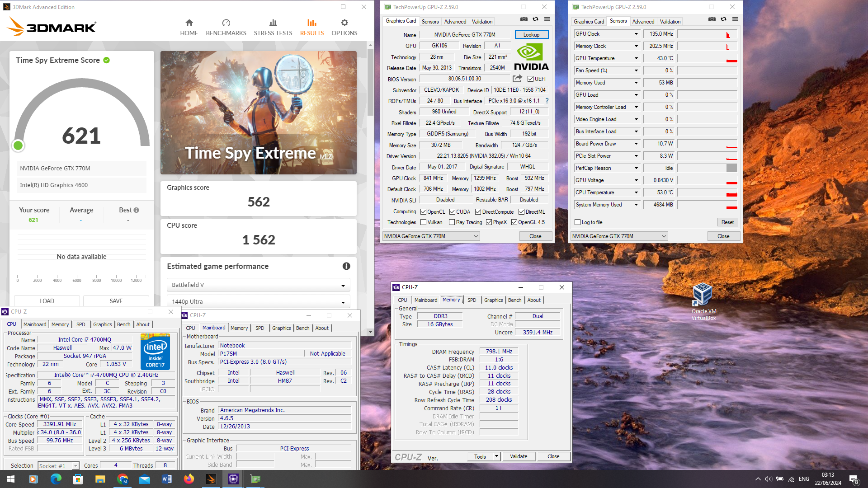This screenshot has height=488, width=868.
Task: Click the LOAD button in 3DMark
Action: coord(47,301)
